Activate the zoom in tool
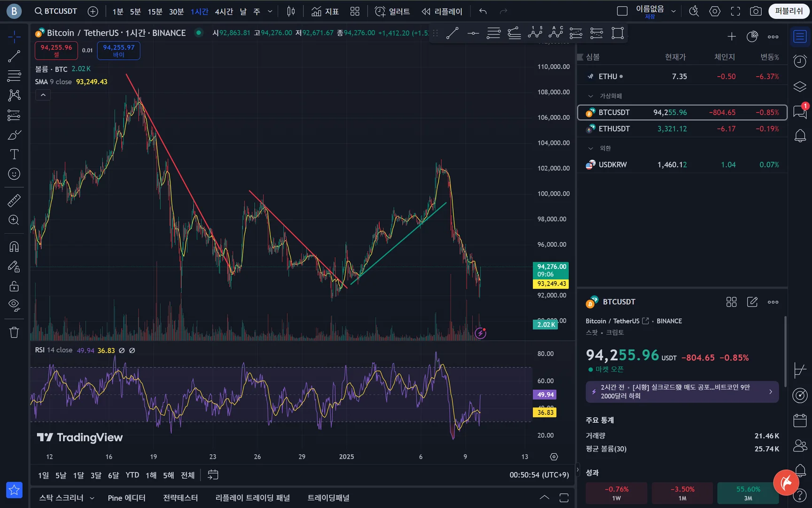 [x=14, y=220]
